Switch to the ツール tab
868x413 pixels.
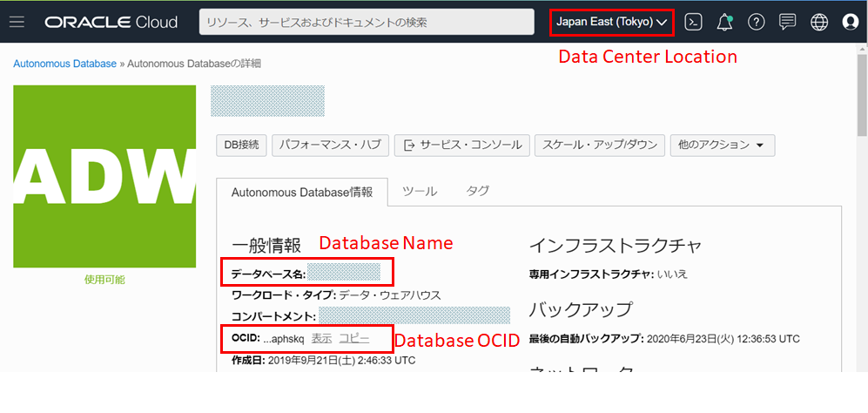pos(419,191)
